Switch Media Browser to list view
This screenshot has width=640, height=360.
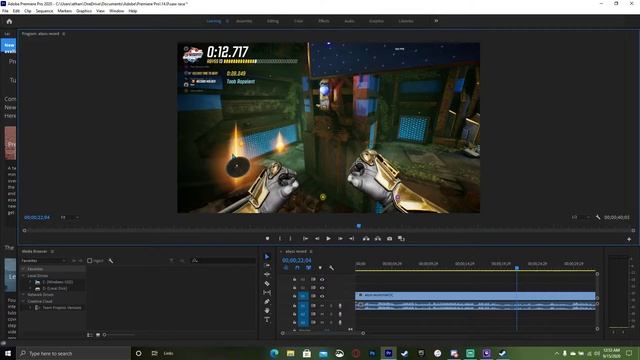[90, 335]
